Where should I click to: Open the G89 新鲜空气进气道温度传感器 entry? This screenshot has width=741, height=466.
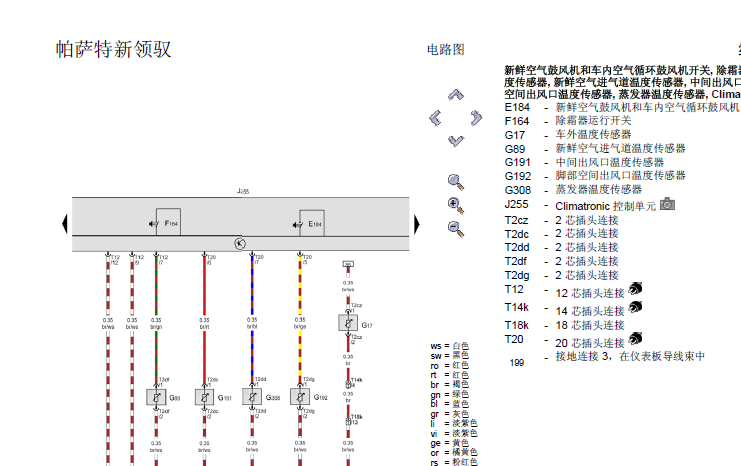pyautogui.click(x=595, y=148)
